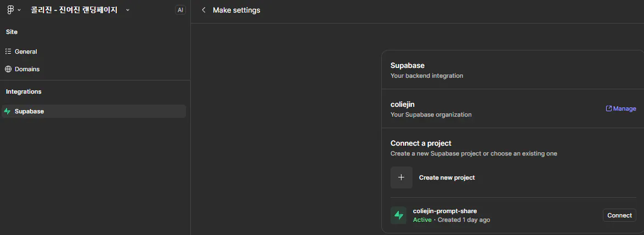
Task: Go back using the left chevron icon
Action: pyautogui.click(x=204, y=10)
